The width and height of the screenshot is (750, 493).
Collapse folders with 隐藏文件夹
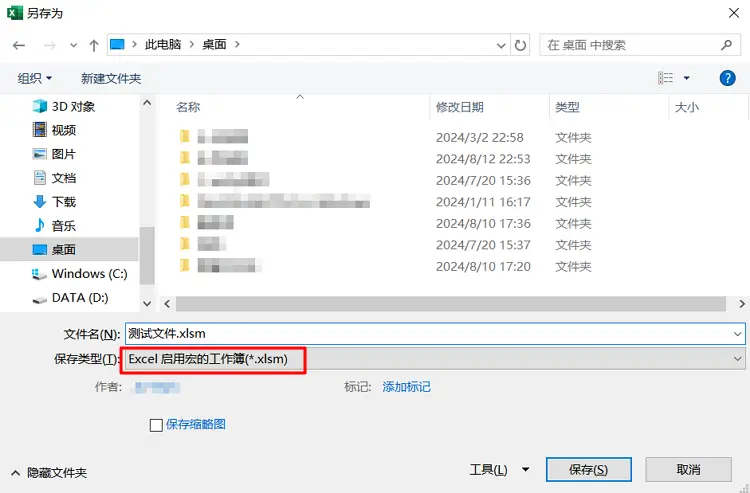click(x=49, y=473)
